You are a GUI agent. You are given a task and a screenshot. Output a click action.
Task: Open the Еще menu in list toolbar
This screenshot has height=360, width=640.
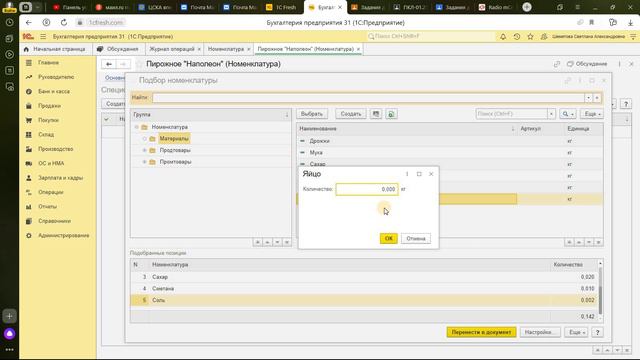point(592,114)
